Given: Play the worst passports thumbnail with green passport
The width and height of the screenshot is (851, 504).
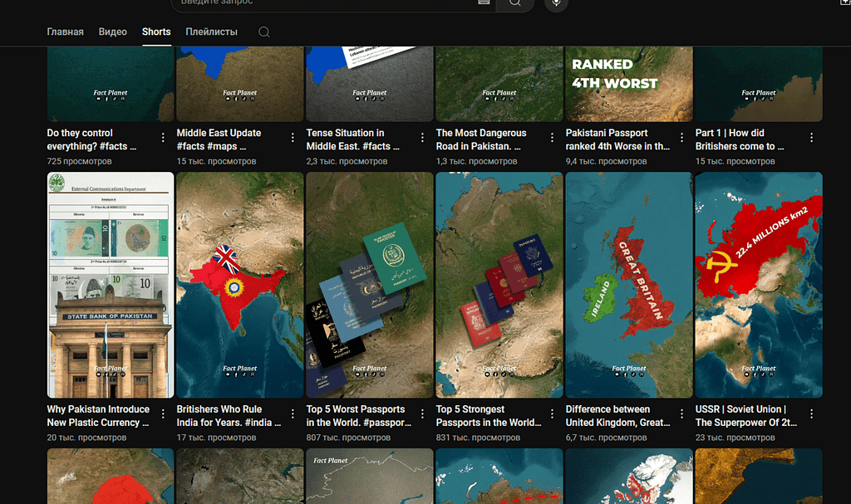Looking at the screenshot, I should pyautogui.click(x=370, y=285).
